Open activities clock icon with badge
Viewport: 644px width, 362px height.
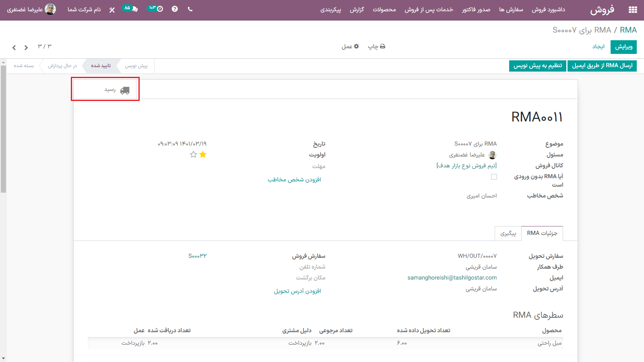click(155, 8)
